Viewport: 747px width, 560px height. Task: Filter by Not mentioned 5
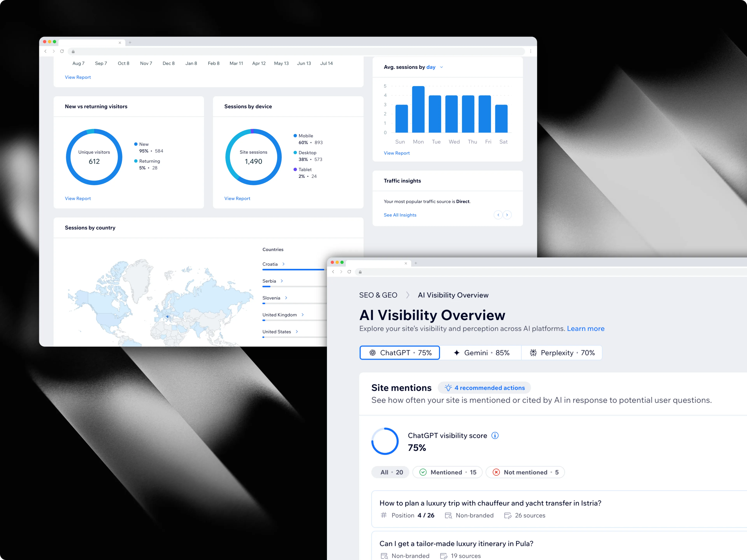(525, 472)
